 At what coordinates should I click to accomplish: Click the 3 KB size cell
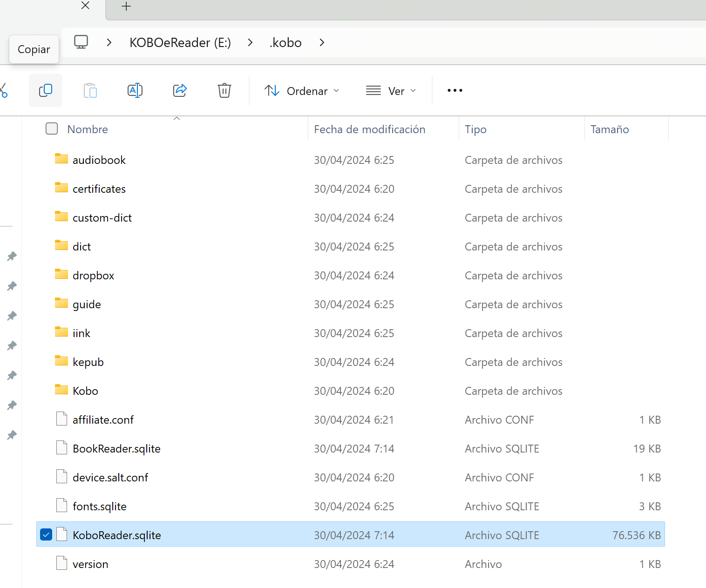[x=650, y=506]
